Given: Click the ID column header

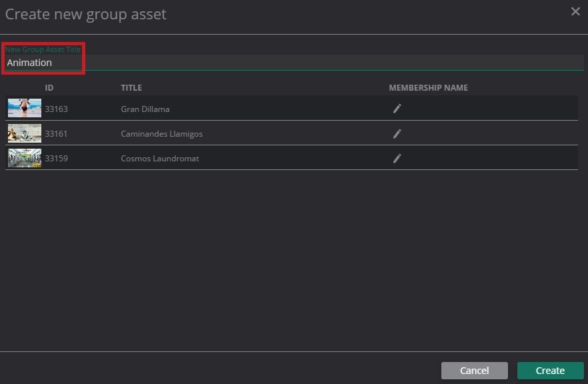Looking at the screenshot, I should pos(49,88).
